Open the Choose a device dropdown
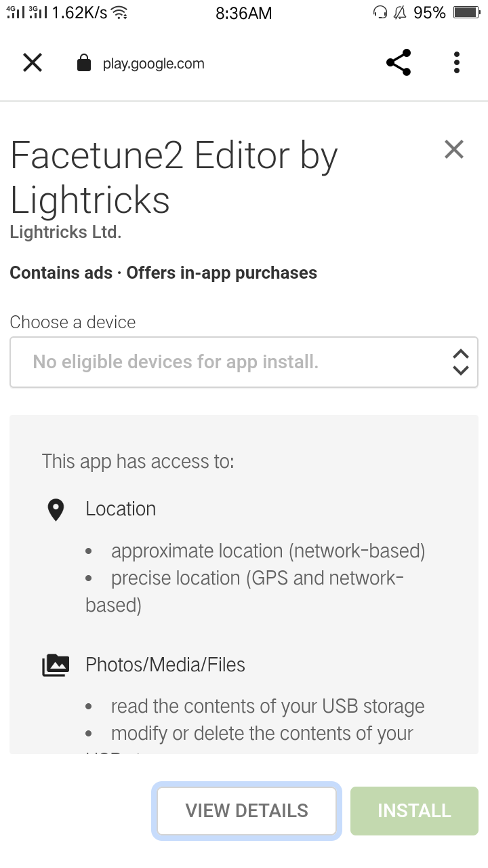Viewport: 488px width, 868px height. point(244,362)
